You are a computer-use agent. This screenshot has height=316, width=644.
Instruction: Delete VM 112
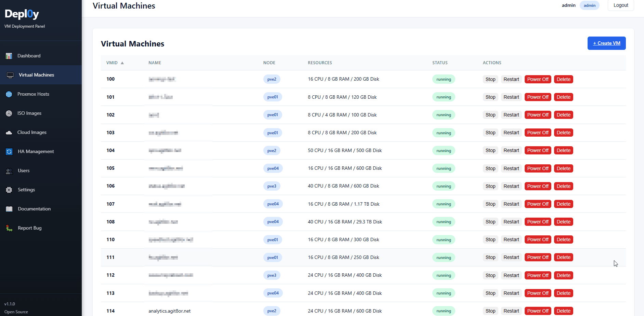pyautogui.click(x=563, y=275)
